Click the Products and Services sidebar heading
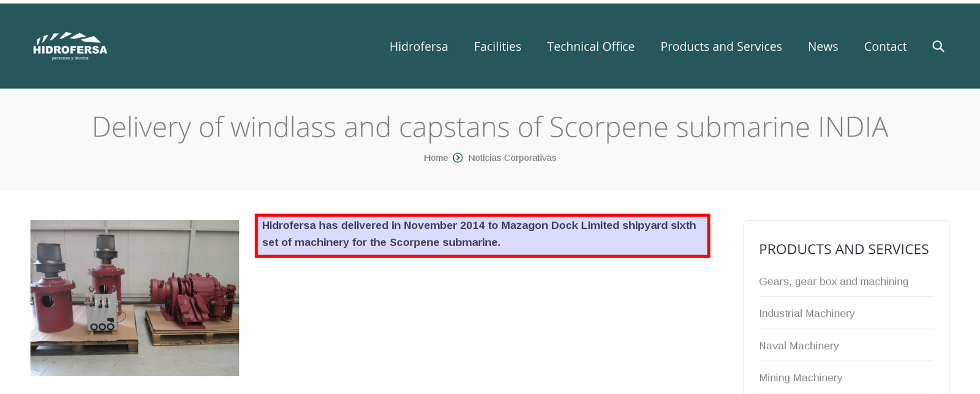This screenshot has width=980, height=394. point(843,250)
